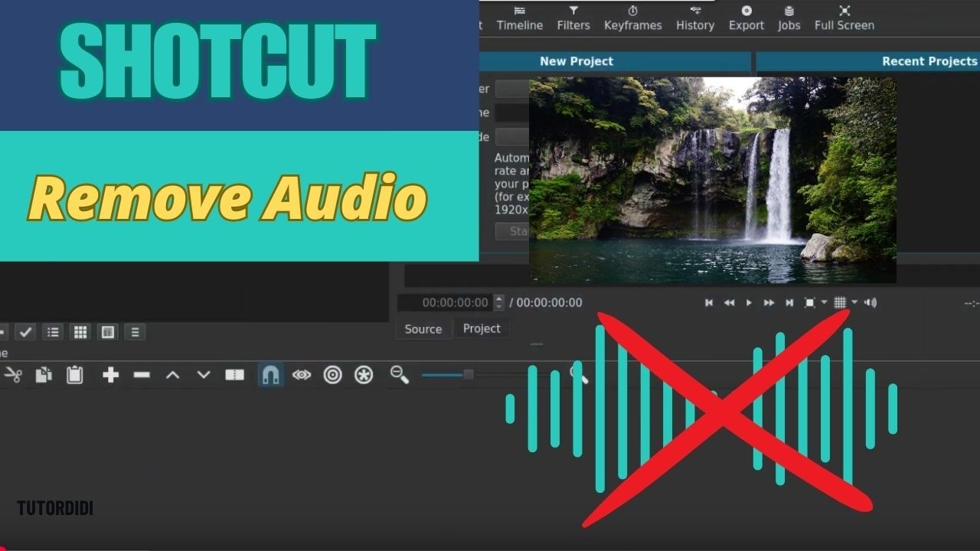Lift the clip using the up chevron
The width and height of the screenshot is (980, 551).
[x=173, y=375]
